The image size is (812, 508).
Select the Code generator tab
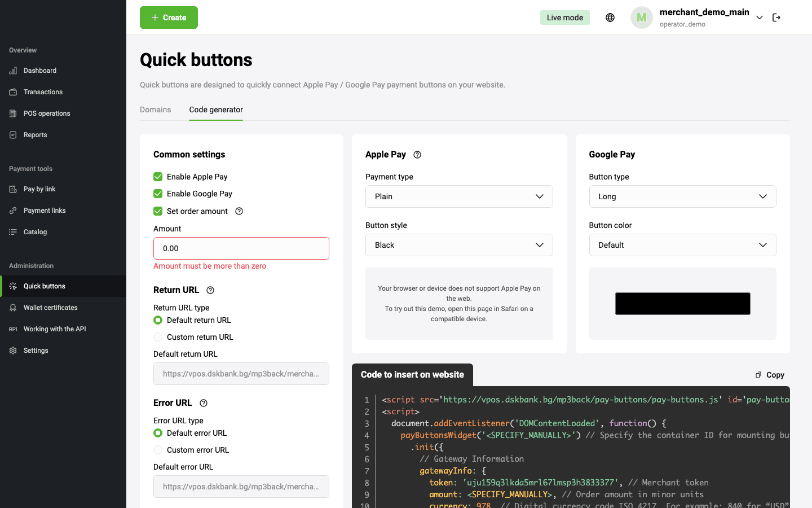click(216, 110)
